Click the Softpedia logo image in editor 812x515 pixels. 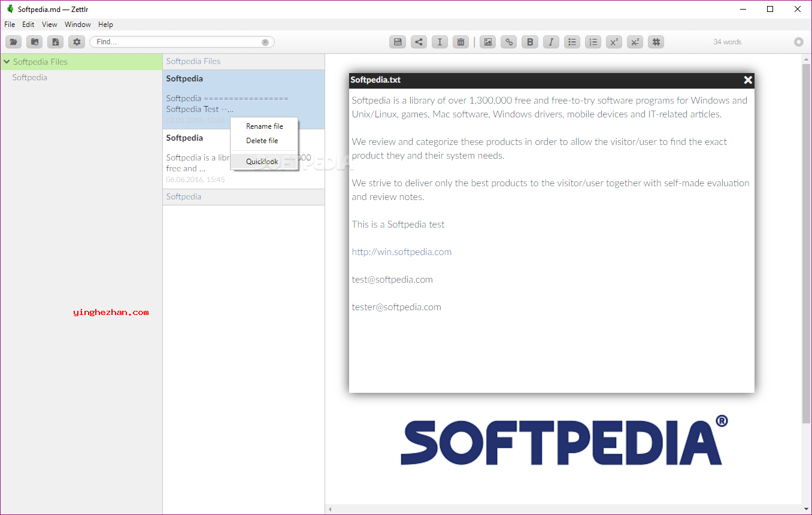tap(564, 440)
